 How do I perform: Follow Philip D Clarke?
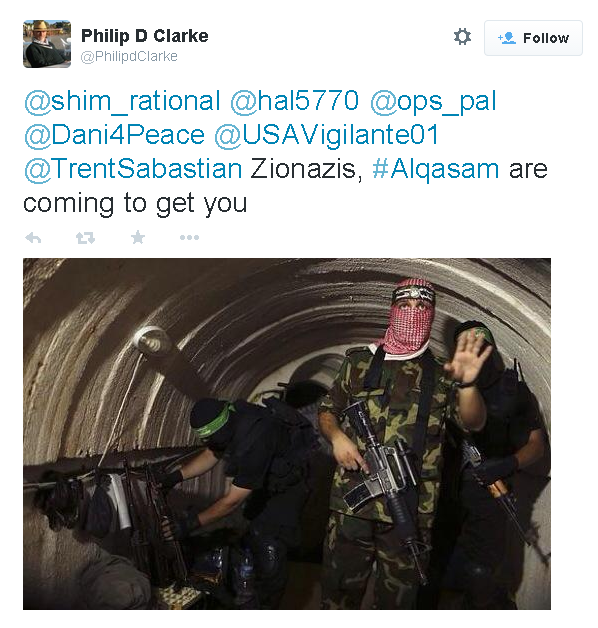pyautogui.click(x=533, y=38)
